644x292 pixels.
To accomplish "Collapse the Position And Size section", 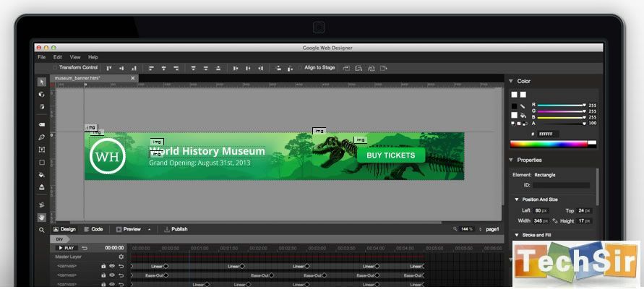I will click(x=516, y=199).
